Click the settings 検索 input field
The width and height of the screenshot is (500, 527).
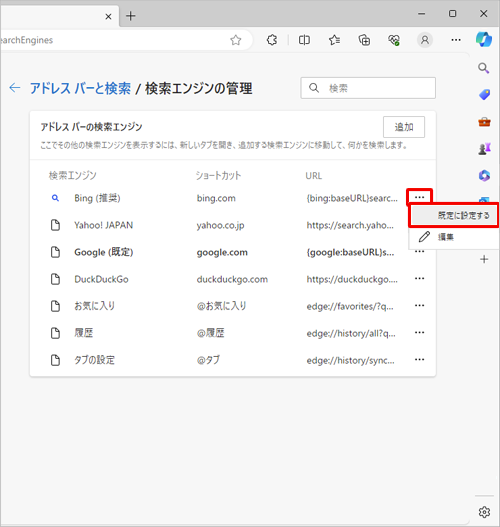(368, 88)
